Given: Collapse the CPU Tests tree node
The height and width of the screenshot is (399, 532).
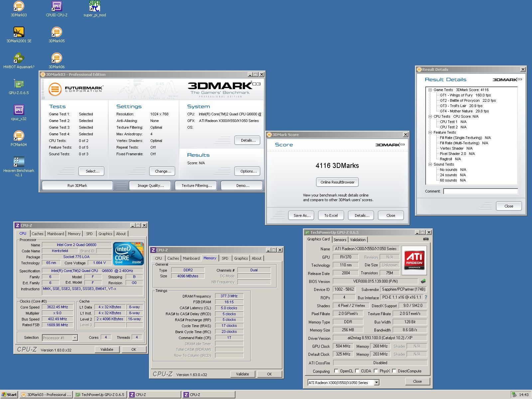Looking at the screenshot, I should point(430,116).
